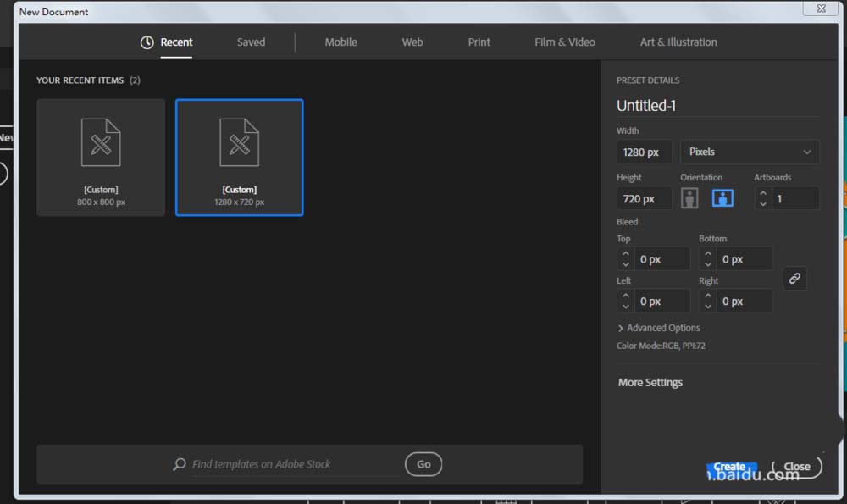The height and width of the screenshot is (504, 847).
Task: Click the Top bleed field
Action: 662,258
